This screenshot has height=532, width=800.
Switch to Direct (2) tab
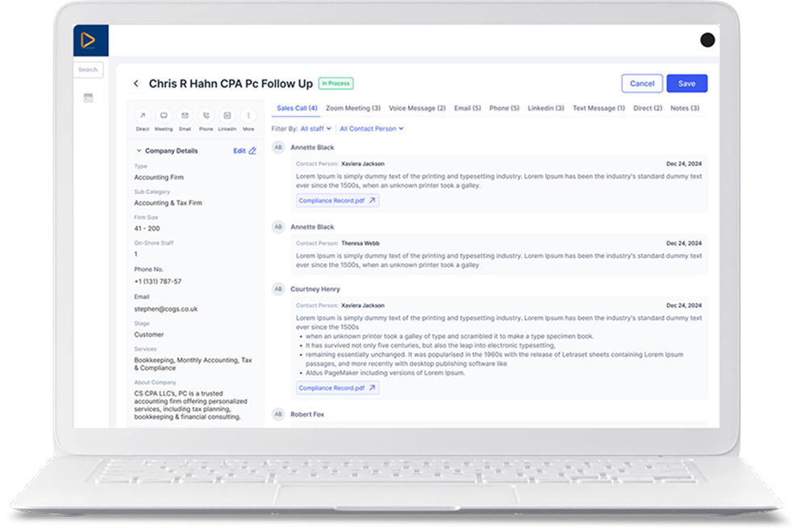click(648, 108)
